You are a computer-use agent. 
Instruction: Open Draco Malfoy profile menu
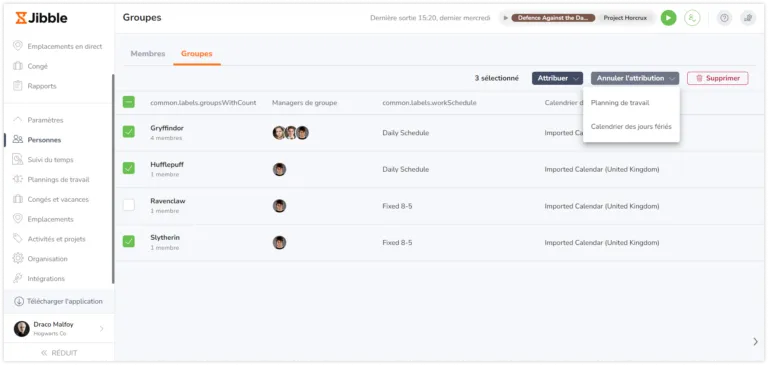click(59, 328)
